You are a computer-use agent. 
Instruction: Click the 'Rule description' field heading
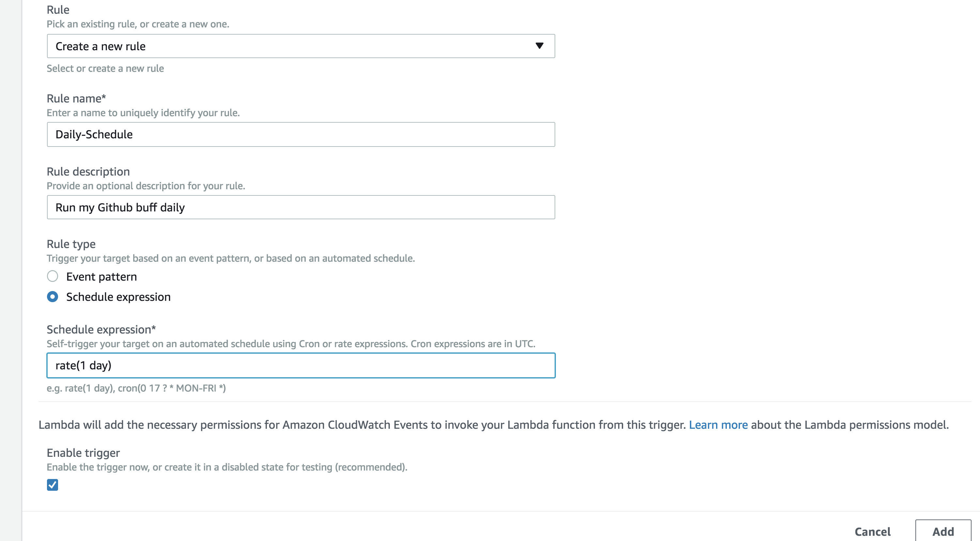click(88, 172)
